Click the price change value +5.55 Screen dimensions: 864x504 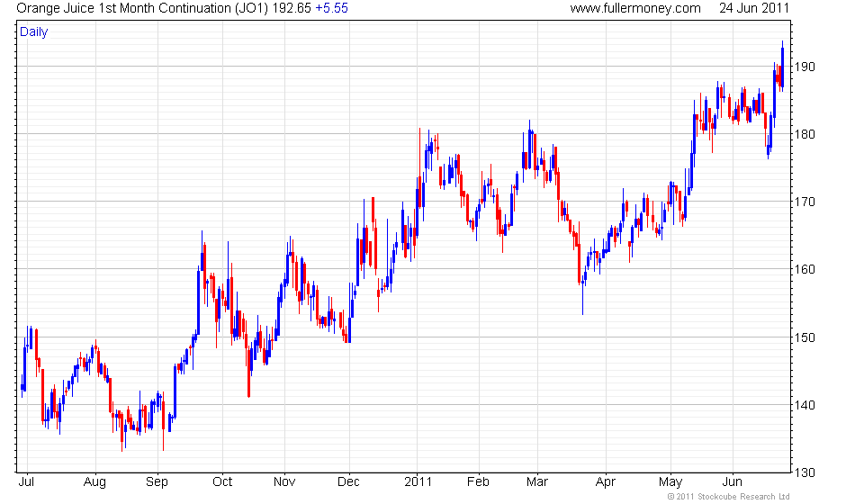[331, 8]
